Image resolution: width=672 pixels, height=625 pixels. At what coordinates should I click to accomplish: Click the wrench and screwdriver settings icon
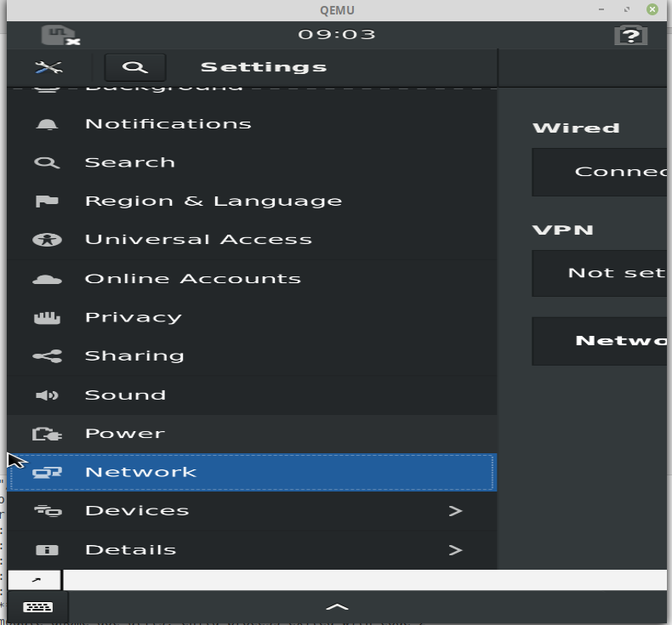pyautogui.click(x=48, y=67)
